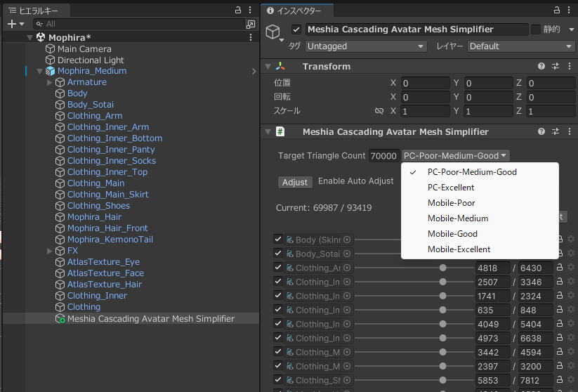Click the GameObject cube icon in Inspector

pyautogui.click(x=272, y=32)
